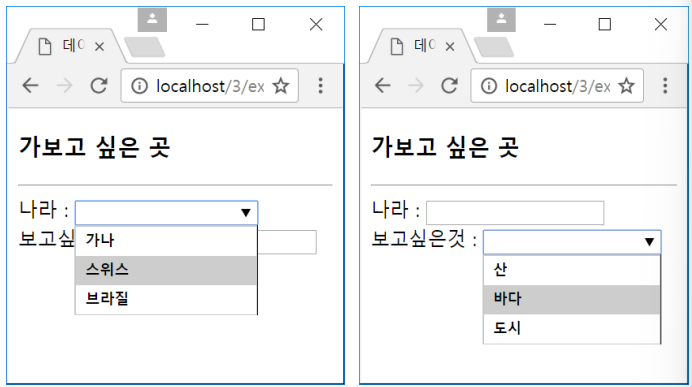Close the tab in right browser window
Screen dimensions: 692x387
(x=450, y=46)
